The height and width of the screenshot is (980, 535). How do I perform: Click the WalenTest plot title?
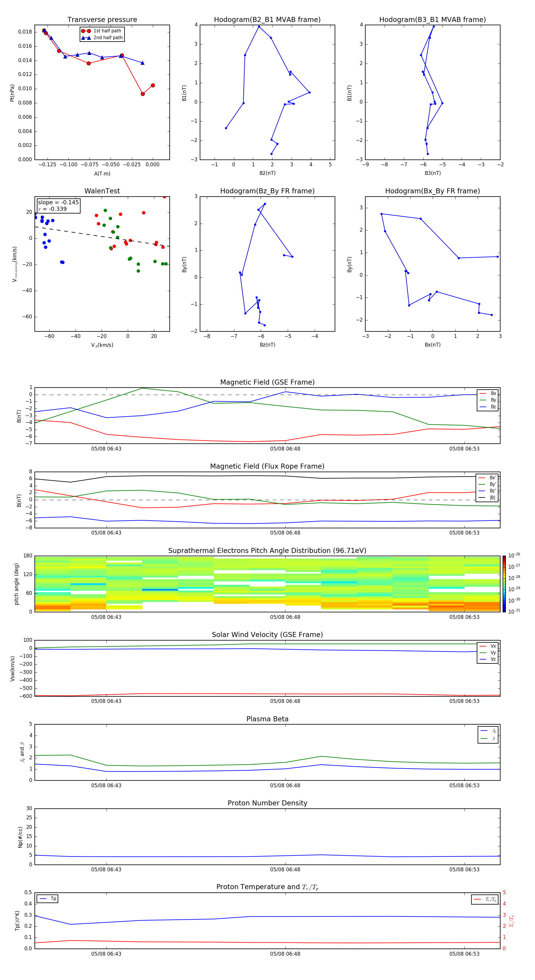tap(102, 191)
